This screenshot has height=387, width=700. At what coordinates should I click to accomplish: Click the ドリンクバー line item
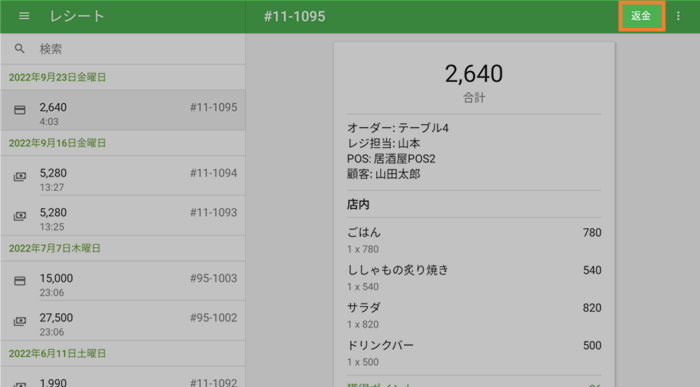pyautogui.click(x=474, y=353)
